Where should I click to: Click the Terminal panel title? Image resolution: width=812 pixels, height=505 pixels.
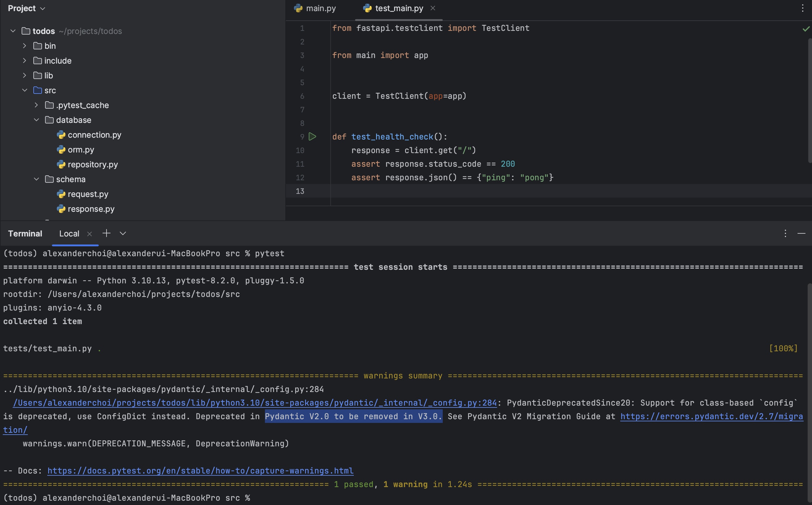(25, 233)
